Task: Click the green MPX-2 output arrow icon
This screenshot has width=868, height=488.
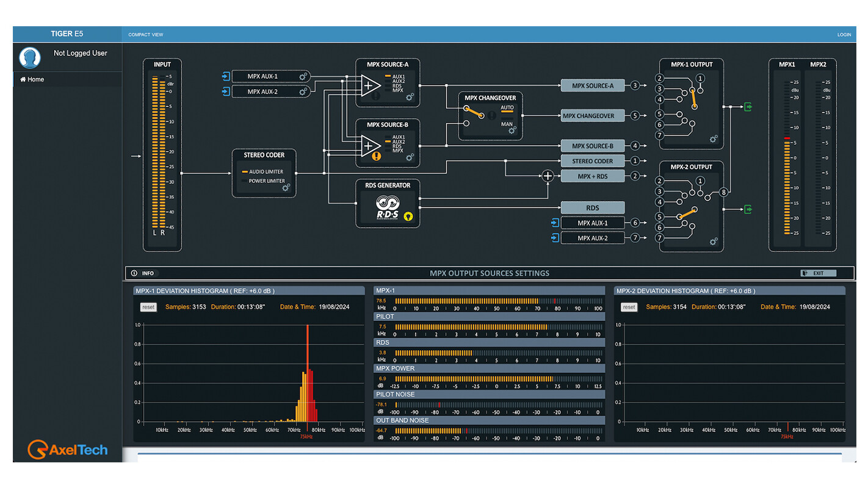Action: pyautogui.click(x=748, y=209)
